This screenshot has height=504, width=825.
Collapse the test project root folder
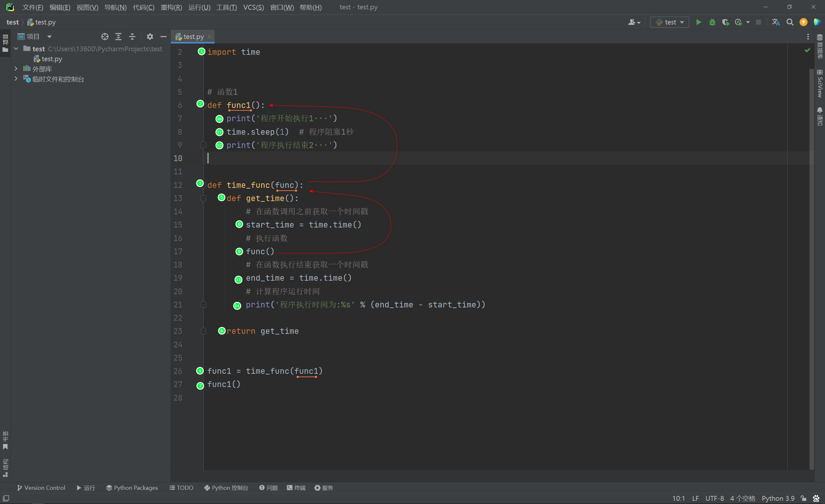click(x=16, y=49)
